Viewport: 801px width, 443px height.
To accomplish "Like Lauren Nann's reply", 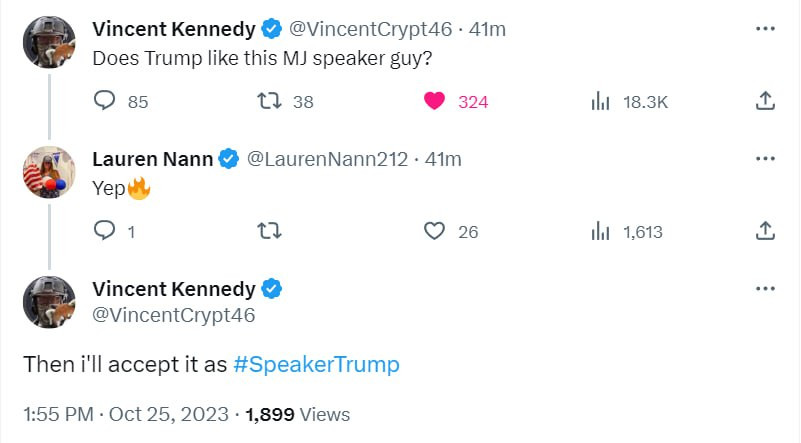I will point(434,231).
